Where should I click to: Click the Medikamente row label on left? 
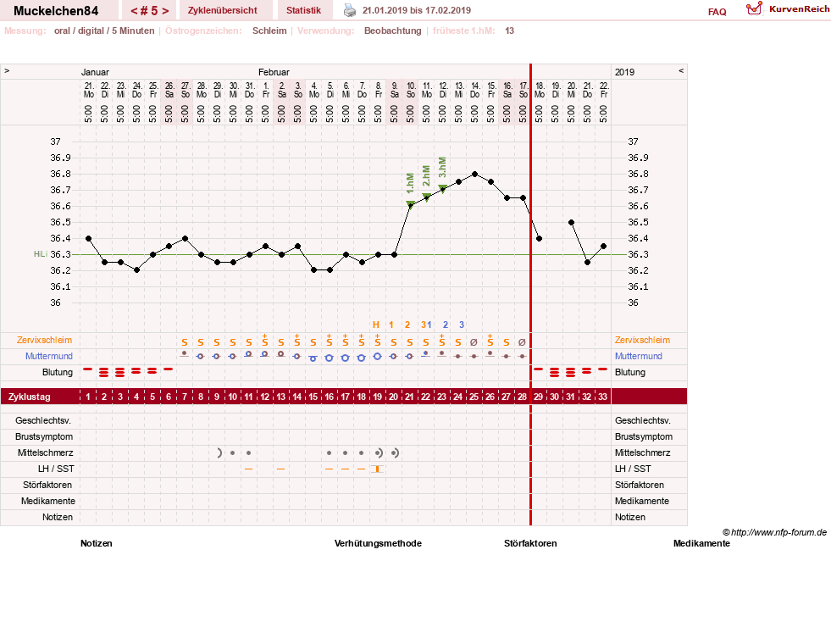(x=48, y=501)
